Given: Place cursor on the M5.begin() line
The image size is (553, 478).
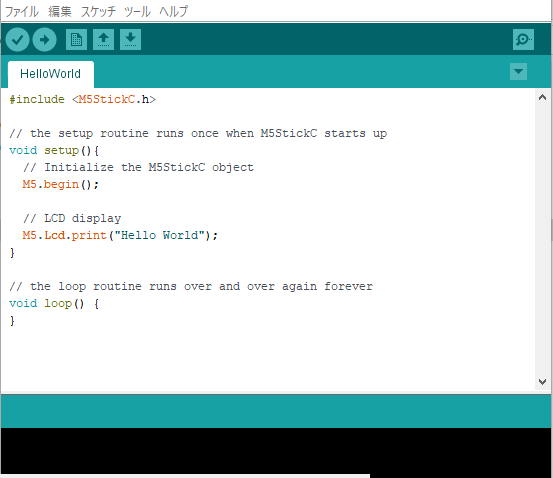Looking at the screenshot, I should [x=61, y=184].
